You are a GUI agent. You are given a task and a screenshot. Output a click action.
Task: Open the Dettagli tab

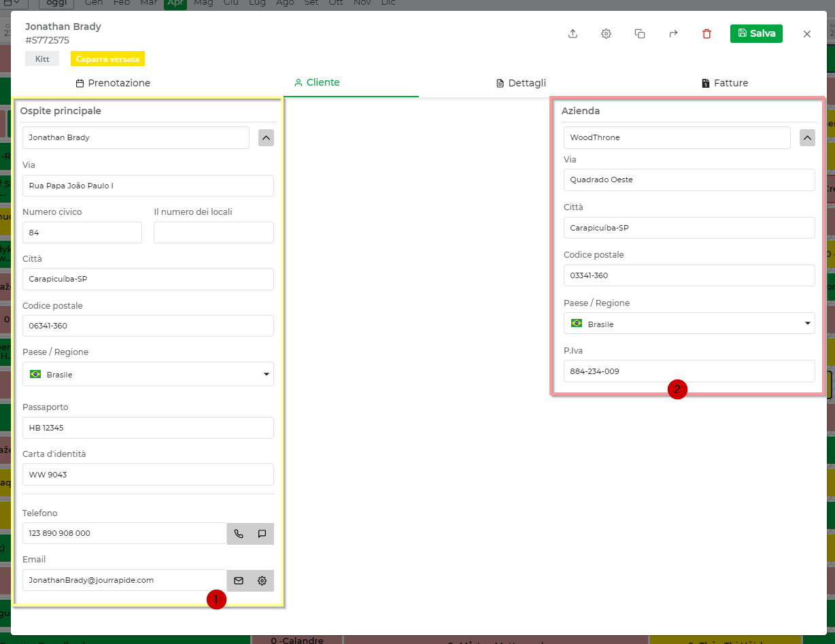point(521,83)
